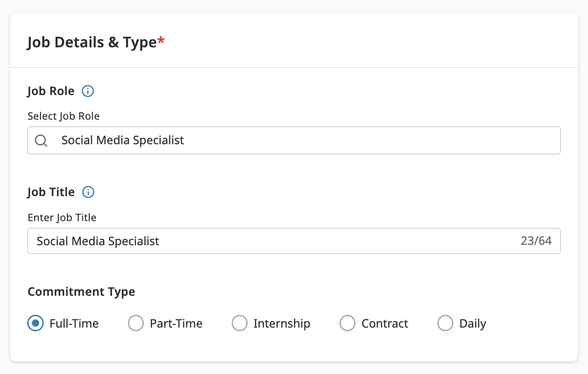Click the 23/64 character counter
This screenshot has width=588, height=374.
[x=536, y=241]
